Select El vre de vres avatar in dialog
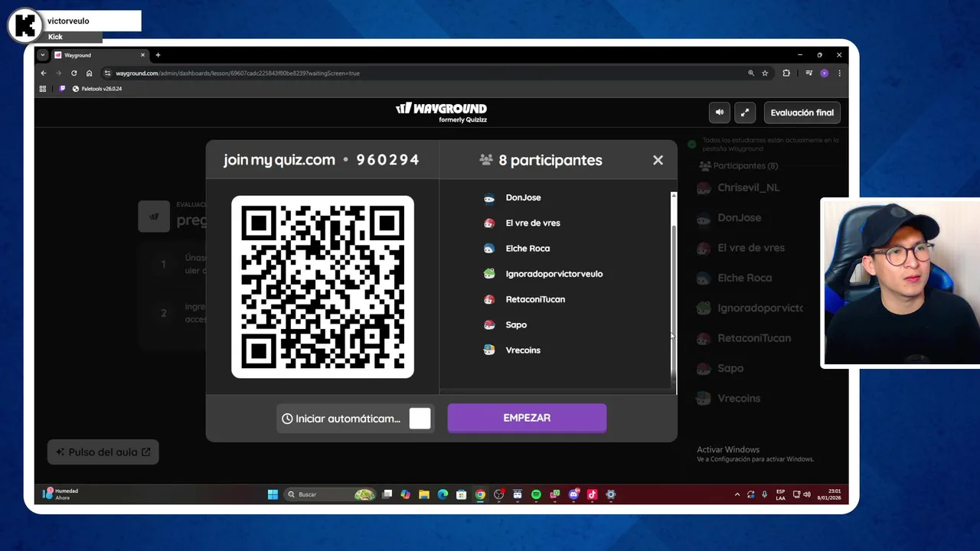Image resolution: width=980 pixels, height=551 pixels. click(x=489, y=223)
